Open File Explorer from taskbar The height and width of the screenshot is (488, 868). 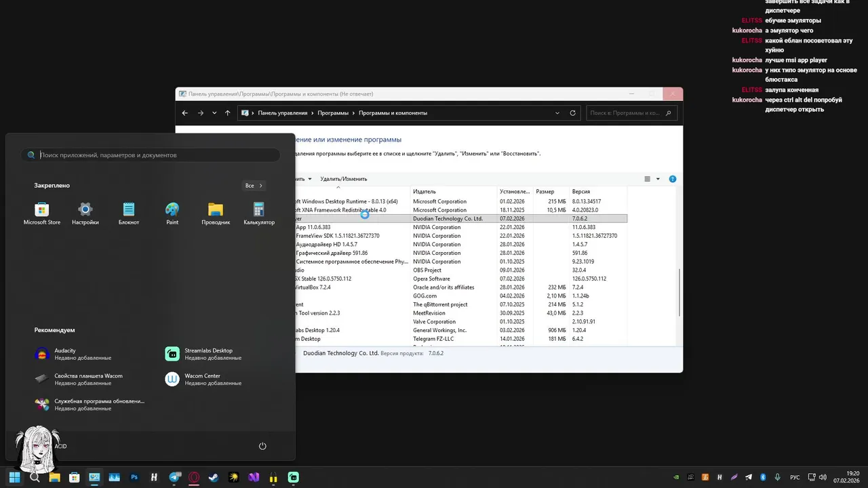pos(54,477)
